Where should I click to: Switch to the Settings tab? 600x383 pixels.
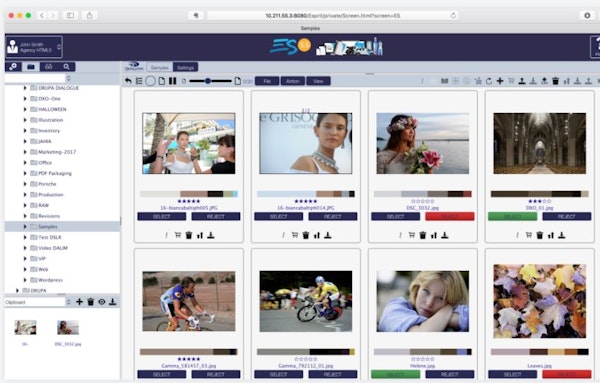pos(185,67)
